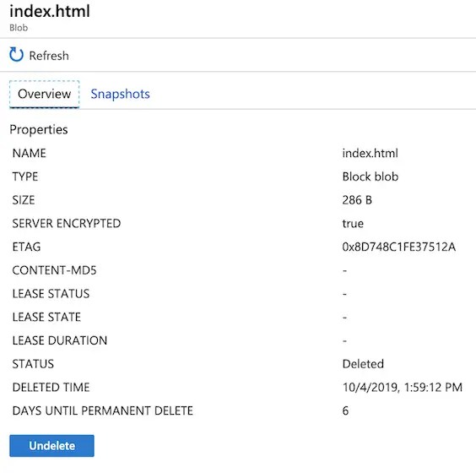Screen dimensions: 476x473
Task: Click the Refresh circular arrow icon
Action: [x=16, y=55]
